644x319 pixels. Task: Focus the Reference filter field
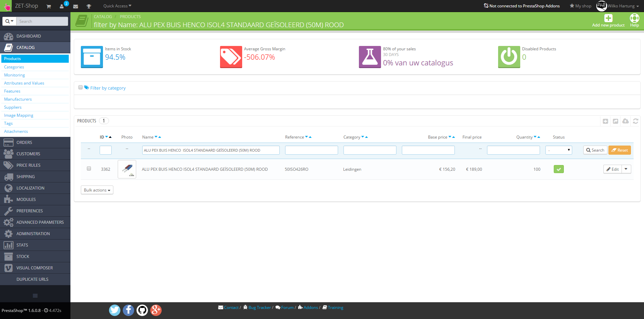(311, 150)
